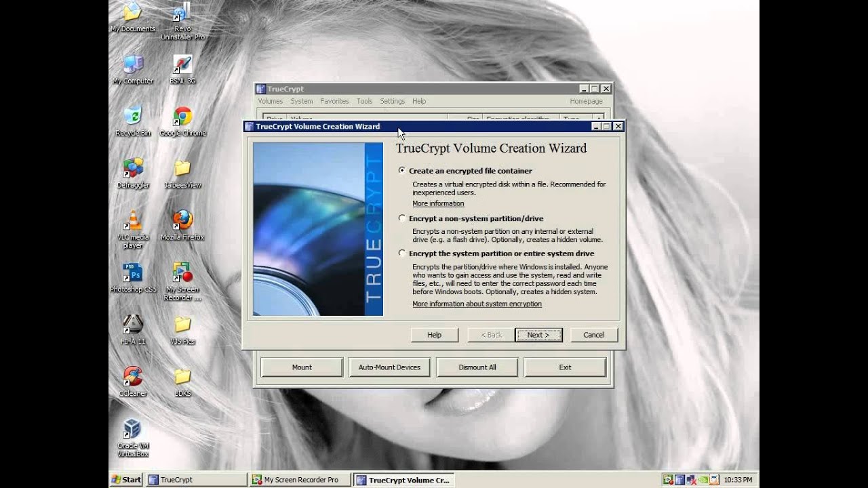This screenshot has height=488, width=868.
Task: Open Help menu in TrueCrypt window
Action: point(419,101)
